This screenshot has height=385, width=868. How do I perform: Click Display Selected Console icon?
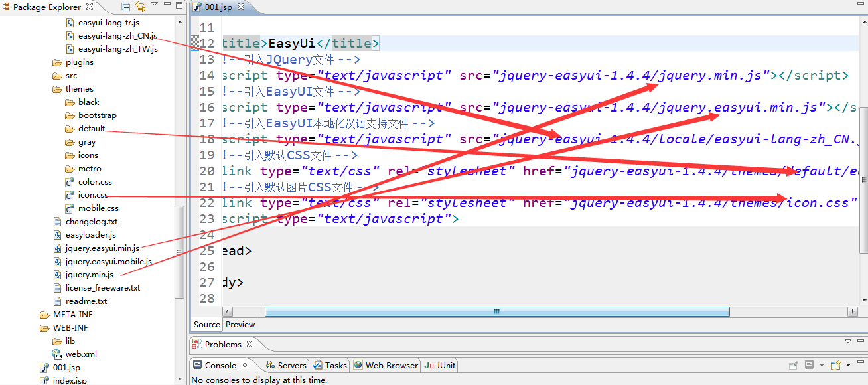pyautogui.click(x=809, y=365)
